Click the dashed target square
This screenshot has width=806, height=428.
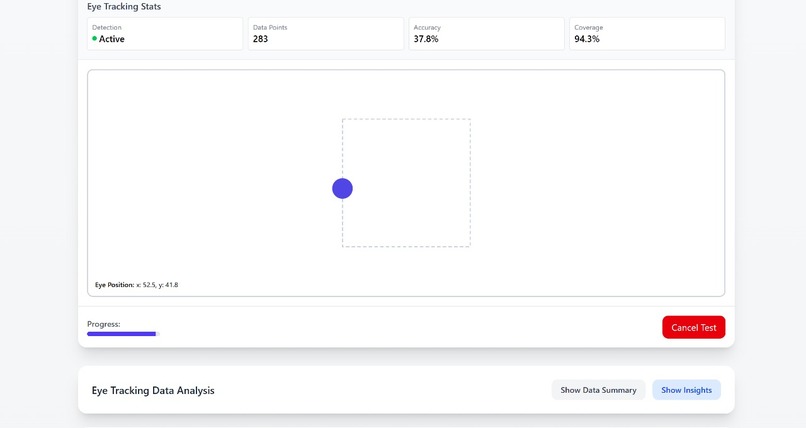[x=406, y=183]
